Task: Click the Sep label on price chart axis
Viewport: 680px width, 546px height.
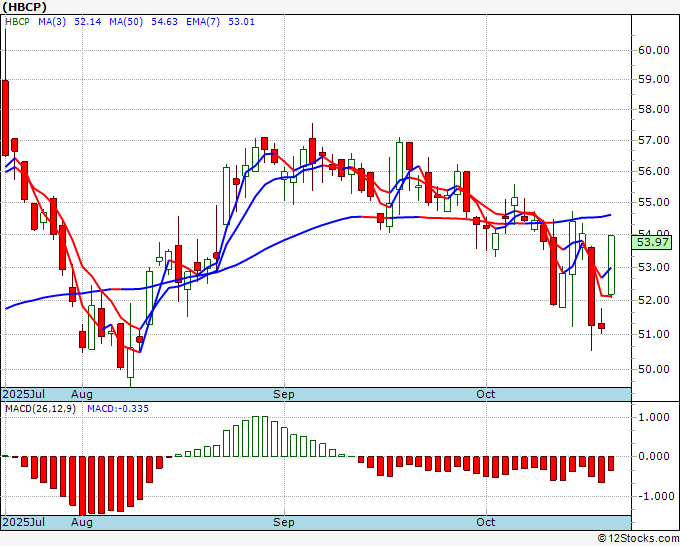Action: click(284, 394)
